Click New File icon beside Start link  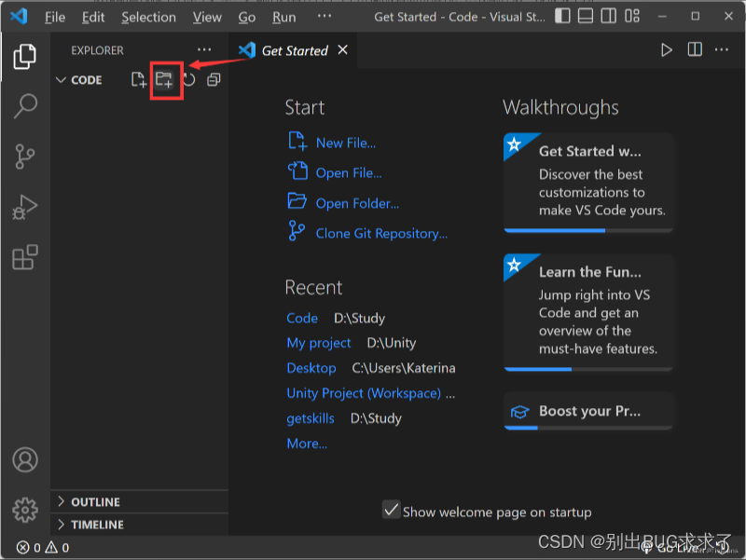point(297,142)
